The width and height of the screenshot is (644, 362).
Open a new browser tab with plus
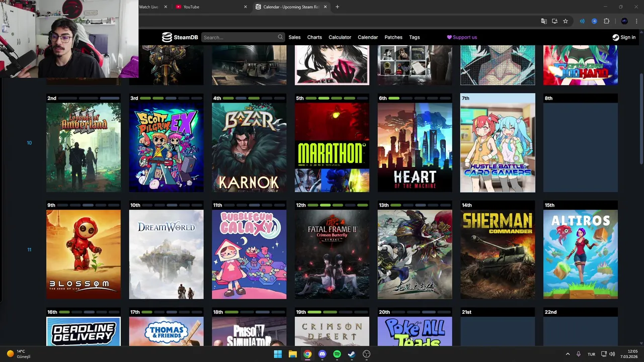(337, 7)
